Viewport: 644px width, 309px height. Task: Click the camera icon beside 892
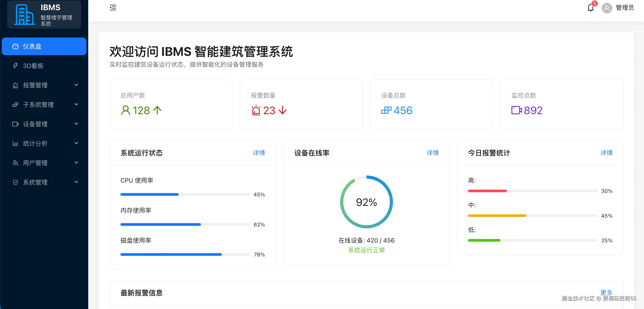(516, 110)
